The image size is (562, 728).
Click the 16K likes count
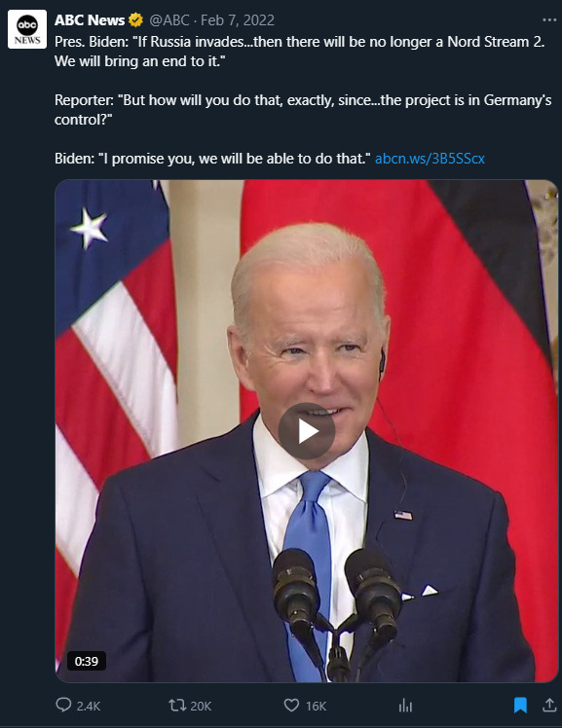pyautogui.click(x=316, y=706)
